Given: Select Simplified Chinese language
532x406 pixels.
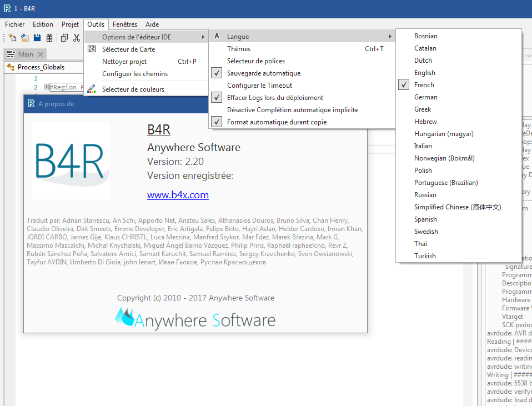Looking at the screenshot, I should click(x=458, y=207).
